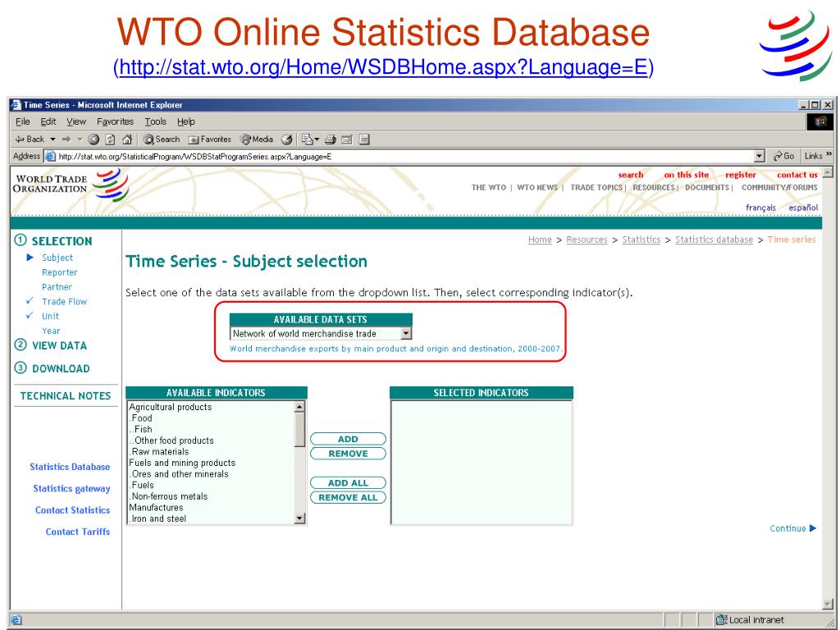Open the Favorites menu
The width and height of the screenshot is (840, 630).
pyautogui.click(x=115, y=121)
